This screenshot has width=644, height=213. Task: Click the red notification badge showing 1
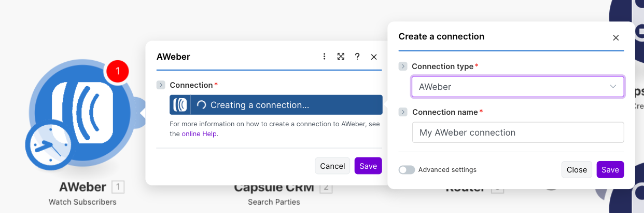coord(118,72)
